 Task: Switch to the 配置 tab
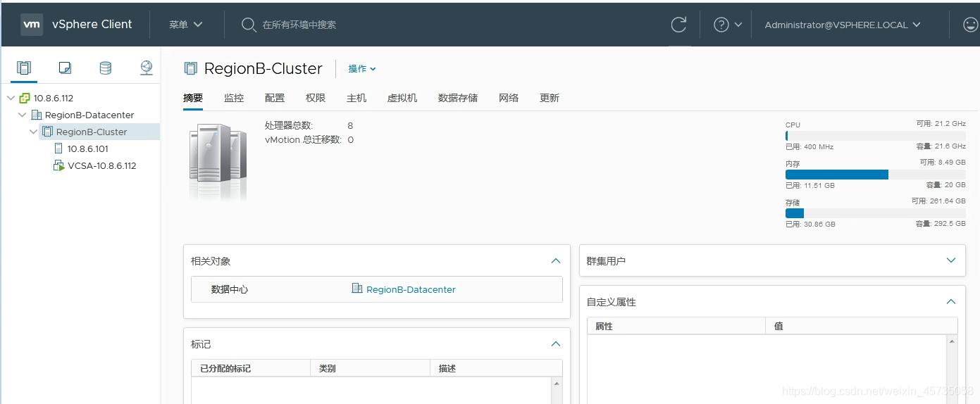coord(275,98)
